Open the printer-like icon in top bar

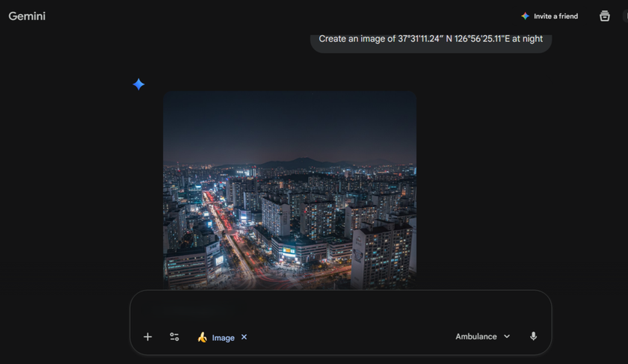coord(604,16)
